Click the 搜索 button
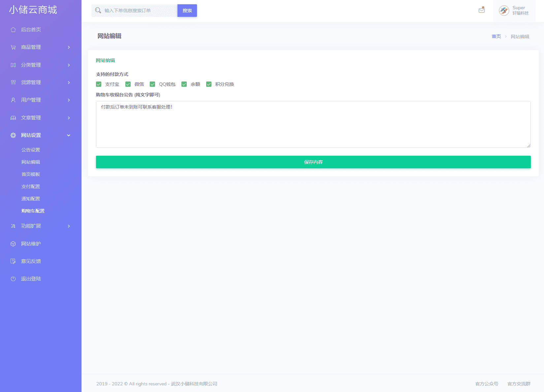 pos(187,11)
